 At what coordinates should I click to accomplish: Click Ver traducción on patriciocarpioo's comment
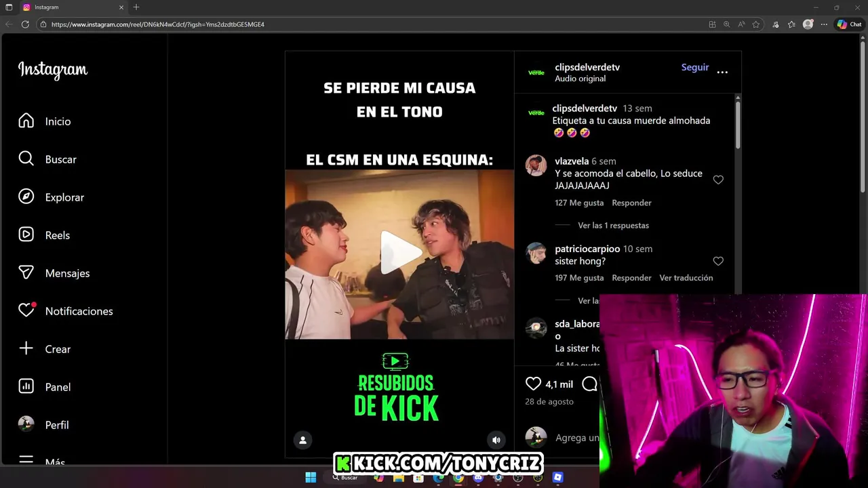[x=686, y=278]
